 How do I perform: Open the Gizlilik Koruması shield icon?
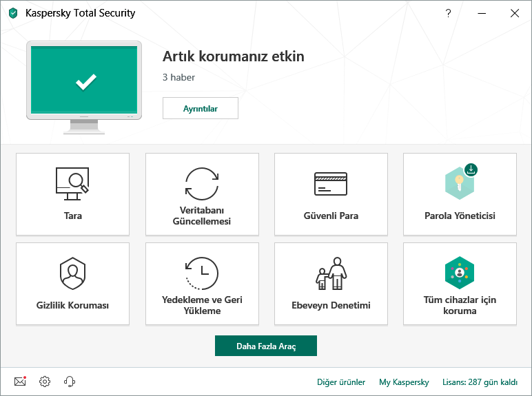(72, 273)
